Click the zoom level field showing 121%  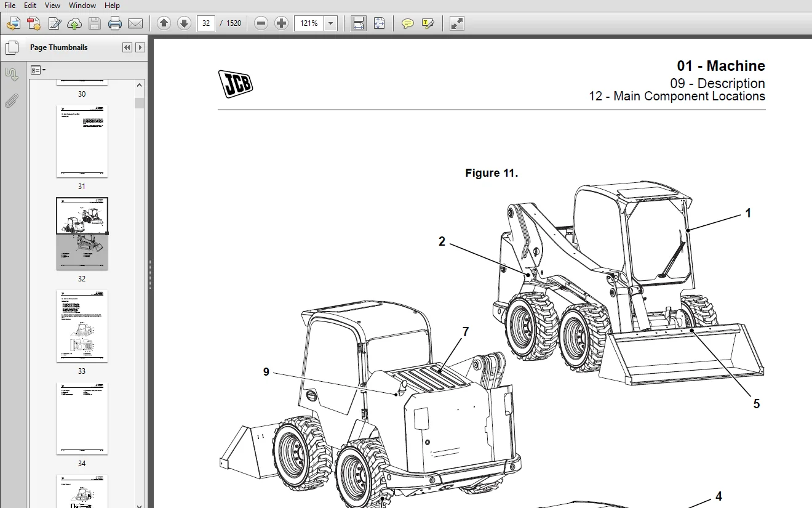point(309,23)
